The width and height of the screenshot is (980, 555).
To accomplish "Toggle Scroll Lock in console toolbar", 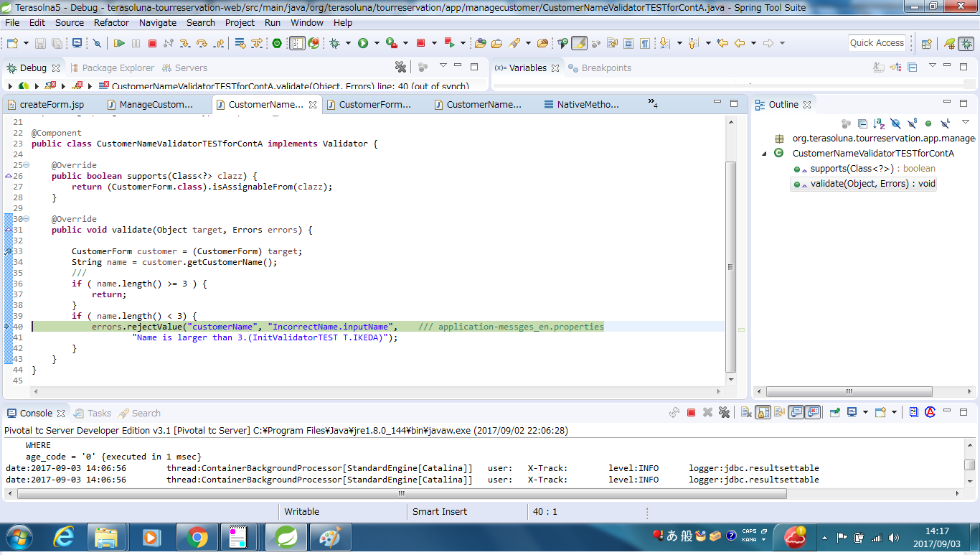I will [763, 413].
